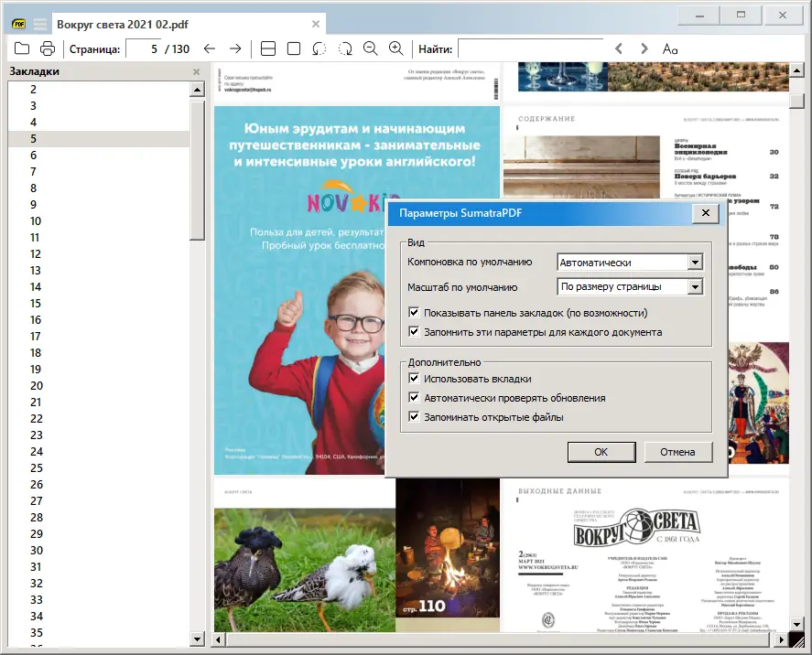The width and height of the screenshot is (812, 655).
Task: Toggle match case search icon
Action: click(670, 48)
